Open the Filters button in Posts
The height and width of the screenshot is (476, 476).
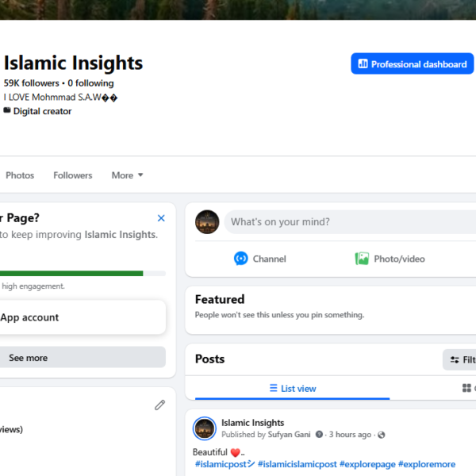(459, 359)
